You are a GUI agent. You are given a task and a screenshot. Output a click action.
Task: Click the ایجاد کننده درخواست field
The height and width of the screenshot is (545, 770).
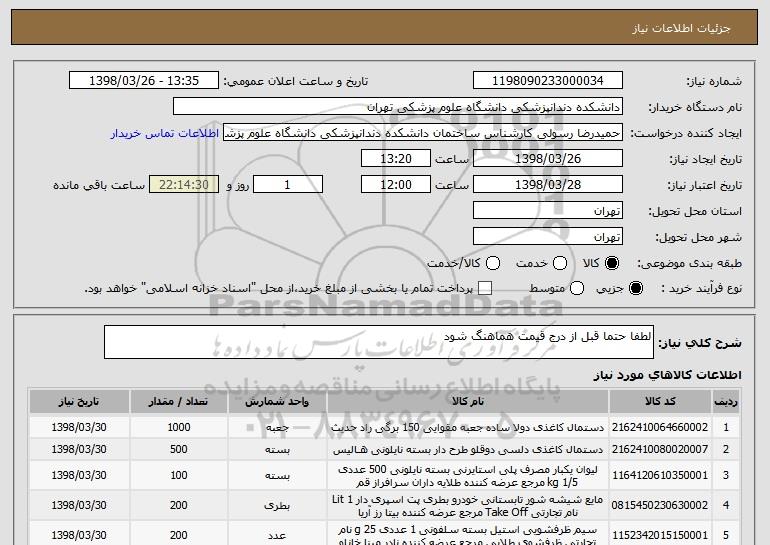click(x=423, y=133)
